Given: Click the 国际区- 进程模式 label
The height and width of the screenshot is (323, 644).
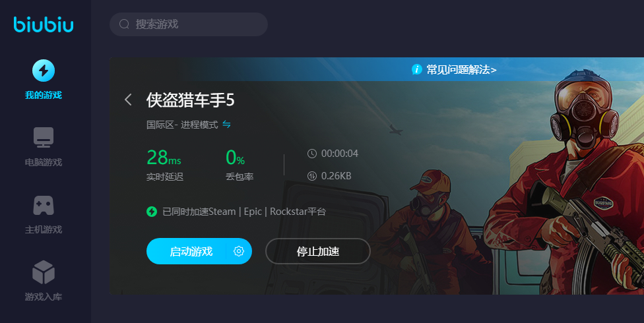Looking at the screenshot, I should tap(182, 125).
